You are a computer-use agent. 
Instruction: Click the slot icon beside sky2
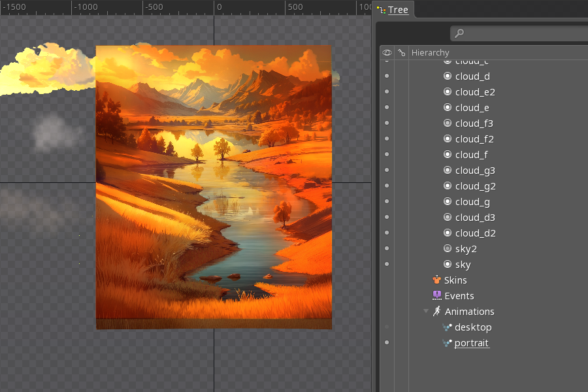[448, 249]
